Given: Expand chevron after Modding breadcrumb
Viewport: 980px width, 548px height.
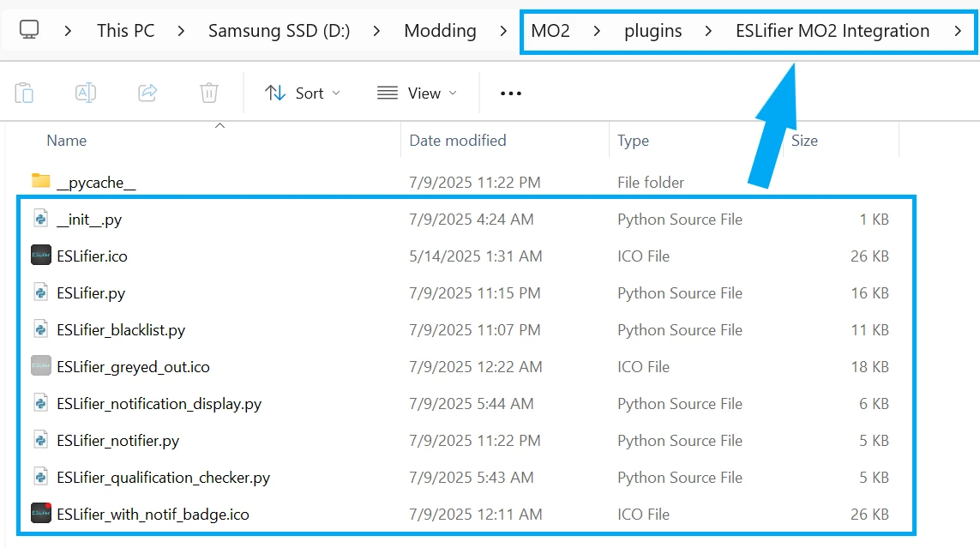Looking at the screenshot, I should pyautogui.click(x=503, y=31).
